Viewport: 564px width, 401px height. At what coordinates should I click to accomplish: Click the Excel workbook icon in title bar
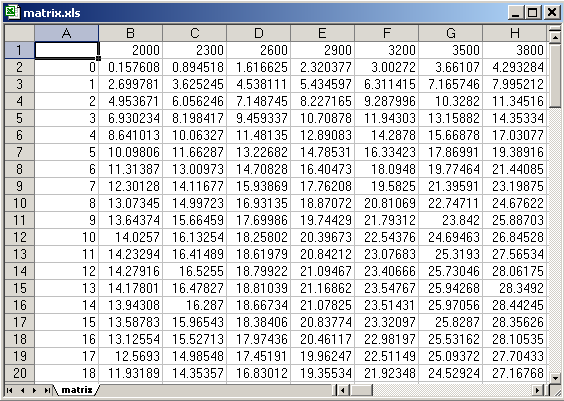click(13, 13)
